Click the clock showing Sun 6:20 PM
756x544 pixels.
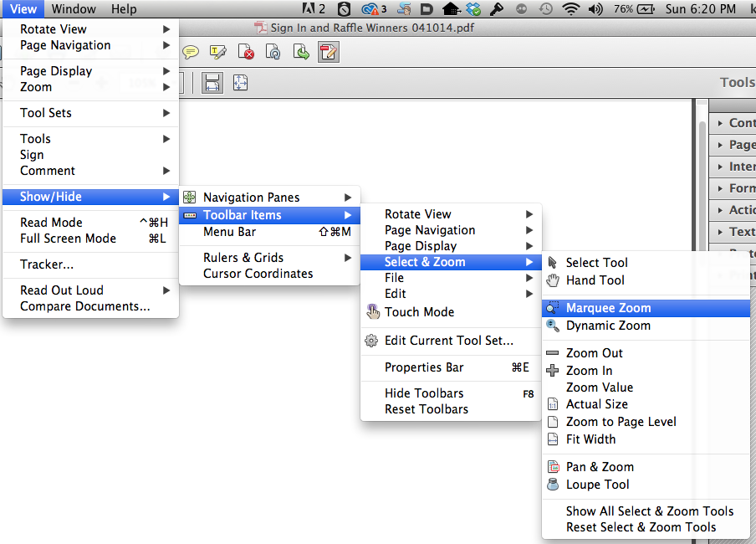tap(701, 8)
